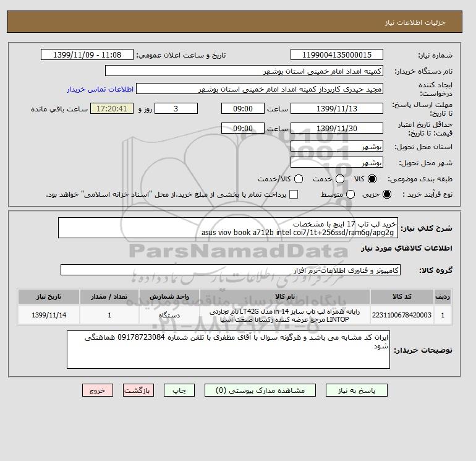Click the price validity date 1399/11/30 field
Screen dimensions: 476x461
(337, 128)
